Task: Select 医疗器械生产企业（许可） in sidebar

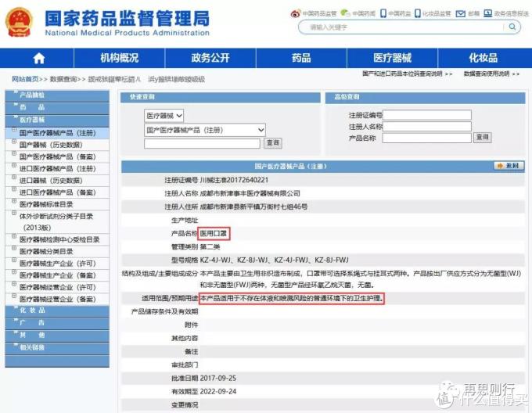Action: tap(57, 264)
